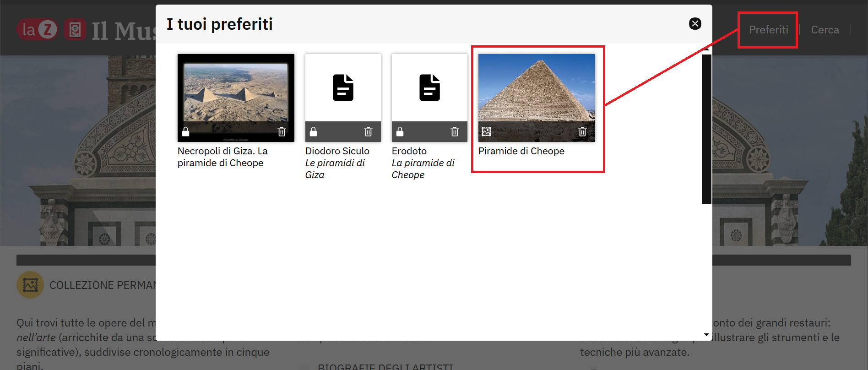Click the lock icon on Necropoli di Giza card
Image resolution: width=868 pixels, height=370 pixels.
click(x=185, y=132)
